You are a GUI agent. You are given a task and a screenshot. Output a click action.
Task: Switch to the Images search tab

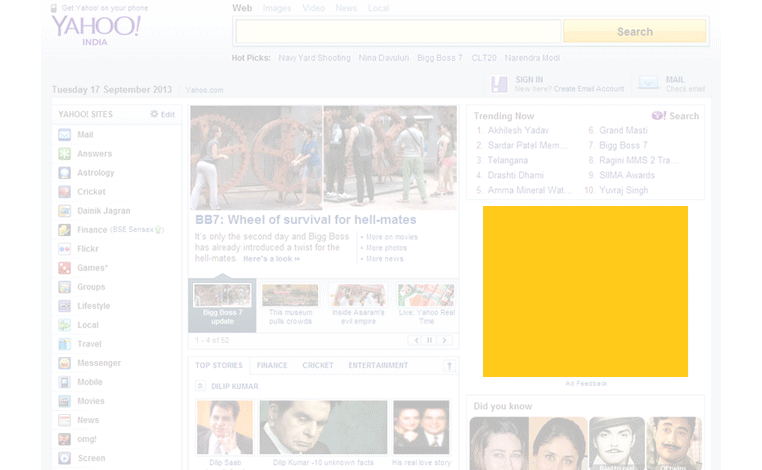click(277, 8)
